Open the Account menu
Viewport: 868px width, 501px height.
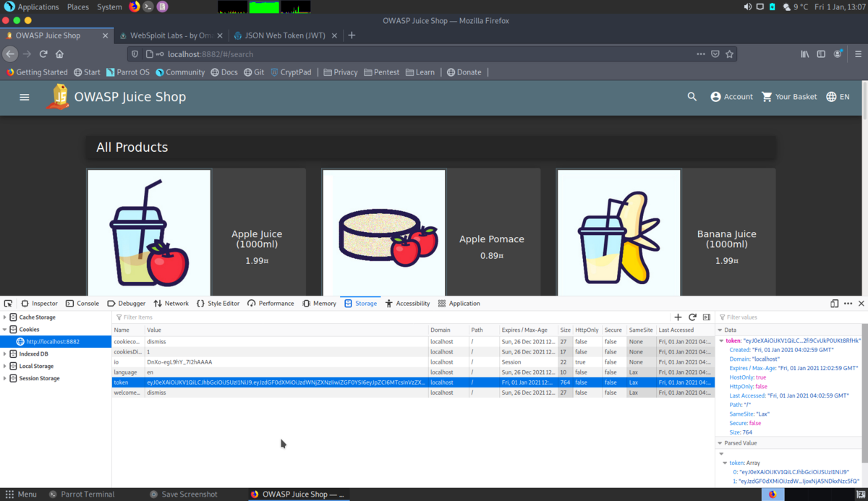coord(731,97)
